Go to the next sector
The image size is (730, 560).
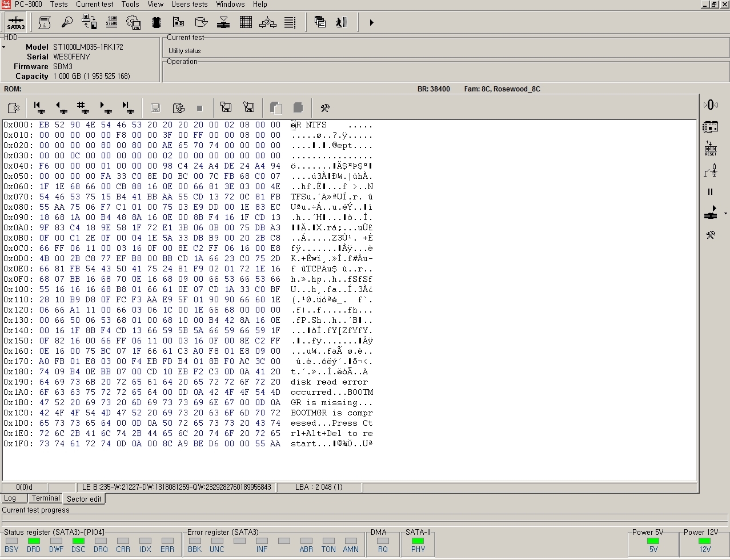[105, 107]
